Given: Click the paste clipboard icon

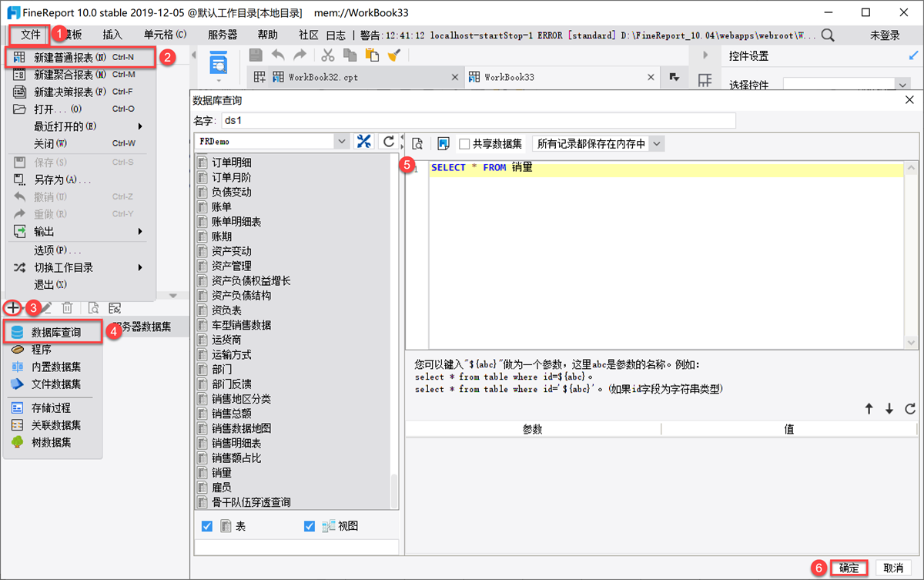Looking at the screenshot, I should [x=372, y=55].
